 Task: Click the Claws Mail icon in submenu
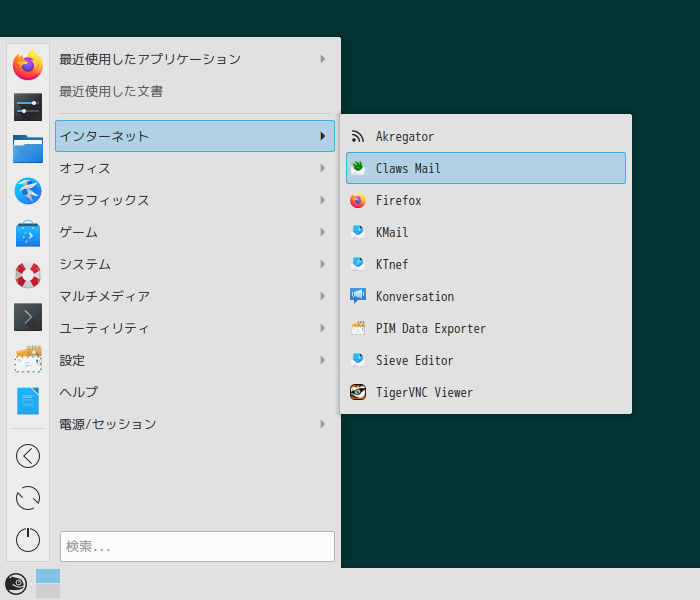point(358,168)
